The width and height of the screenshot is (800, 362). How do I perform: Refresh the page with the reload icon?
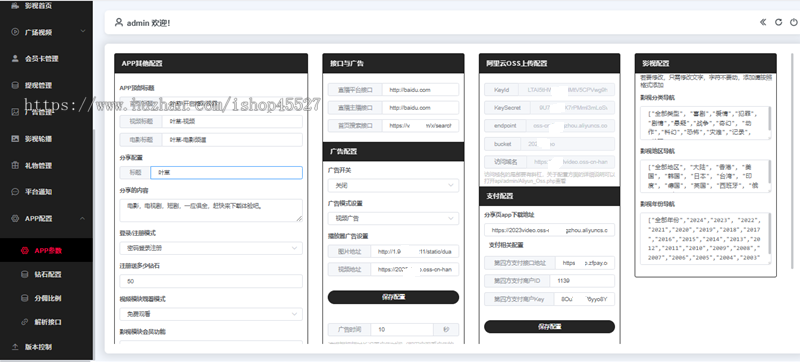(779, 22)
